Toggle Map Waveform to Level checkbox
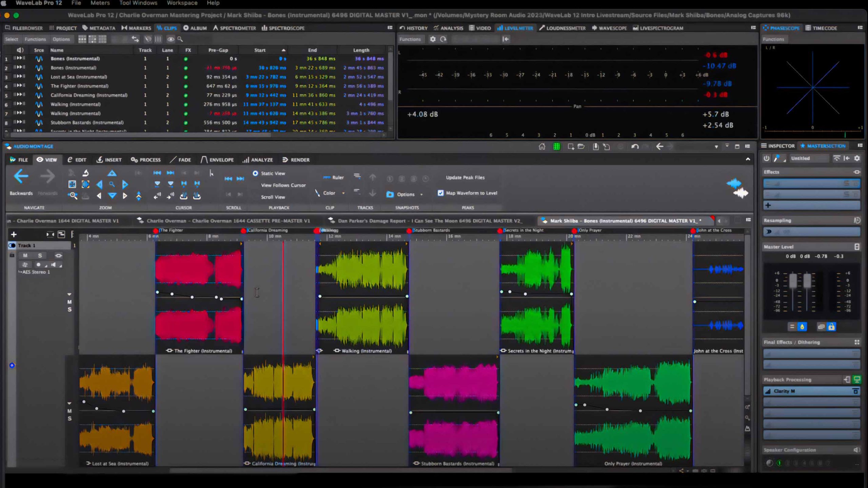The width and height of the screenshot is (868, 488). 440,193
